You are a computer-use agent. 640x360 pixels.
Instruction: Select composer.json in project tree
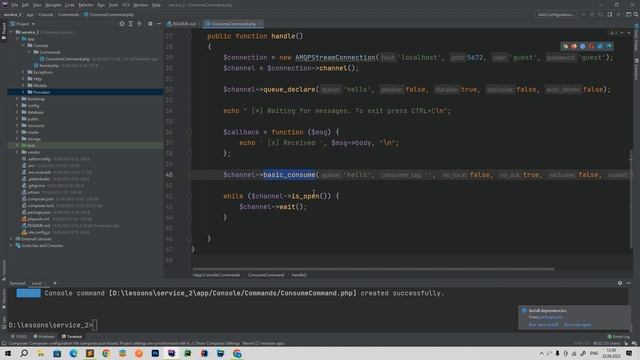[x=40, y=199]
